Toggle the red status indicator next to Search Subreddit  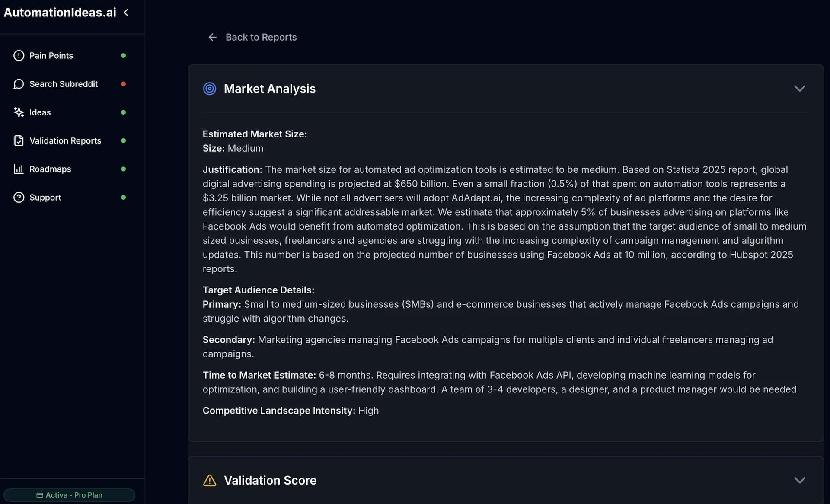tap(124, 84)
